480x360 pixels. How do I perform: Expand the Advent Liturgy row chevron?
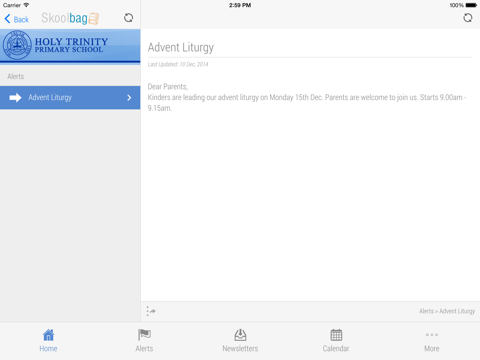coord(129,98)
